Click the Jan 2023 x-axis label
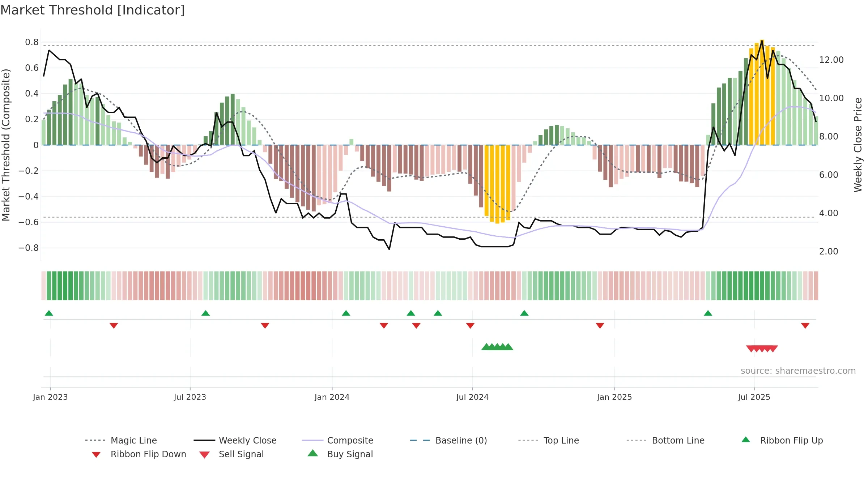868x488 pixels. click(x=50, y=397)
